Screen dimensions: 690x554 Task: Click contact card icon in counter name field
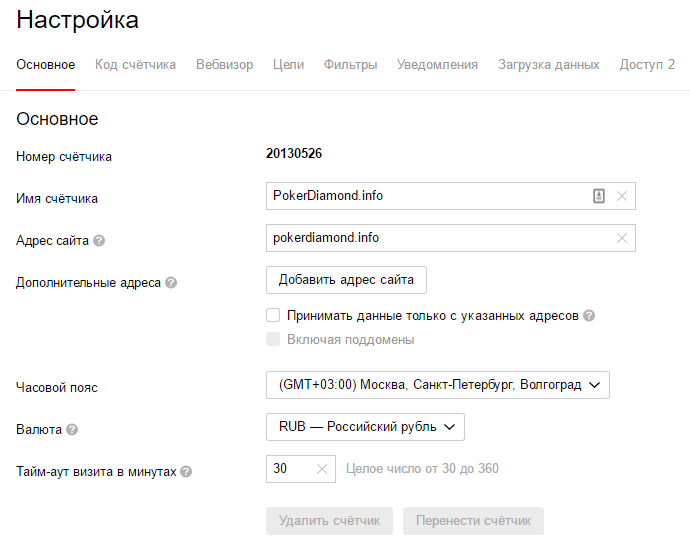tap(599, 197)
